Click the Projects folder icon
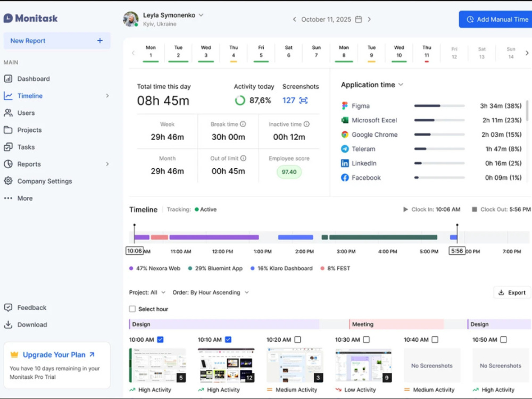Image resolution: width=532 pixels, height=399 pixels. tap(8, 130)
